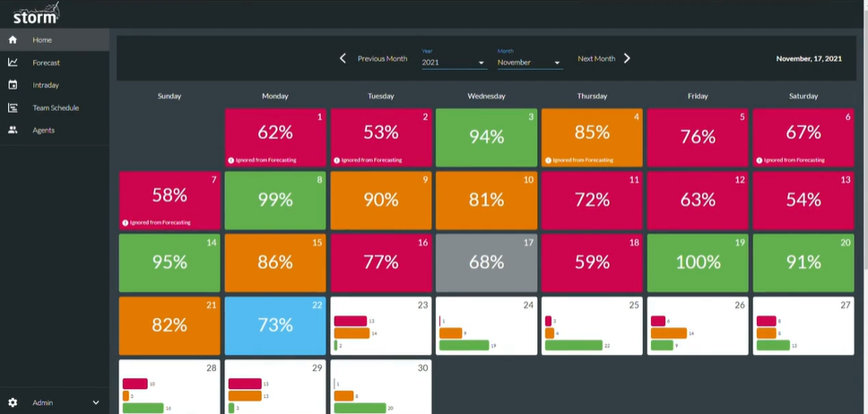
Task: Click the Agents people icon
Action: pyautogui.click(x=13, y=130)
